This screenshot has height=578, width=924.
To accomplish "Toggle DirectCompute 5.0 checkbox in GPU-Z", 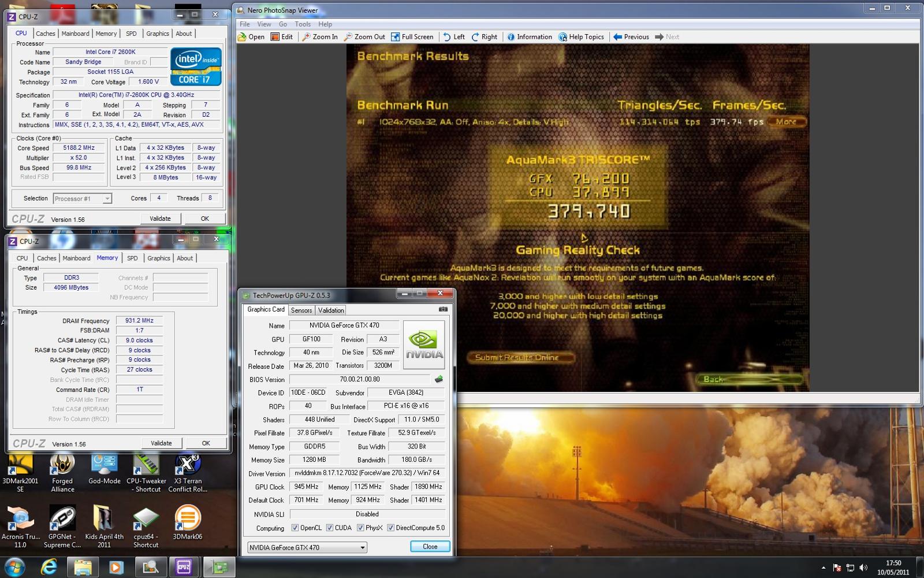I will 390,528.
